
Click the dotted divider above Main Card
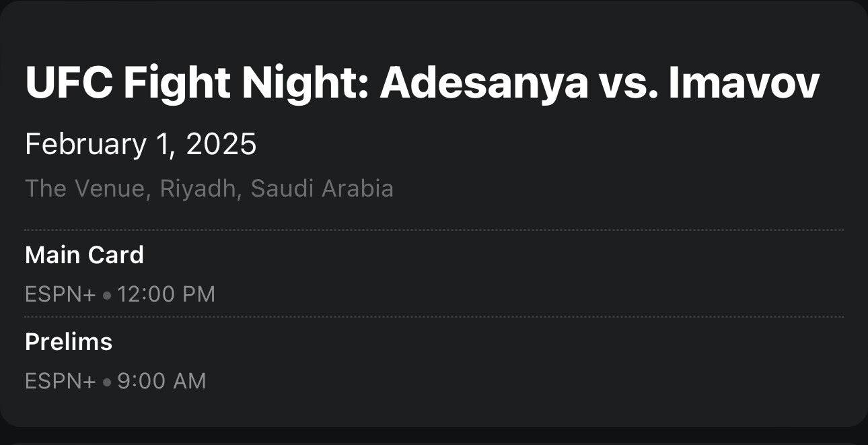[x=434, y=230]
